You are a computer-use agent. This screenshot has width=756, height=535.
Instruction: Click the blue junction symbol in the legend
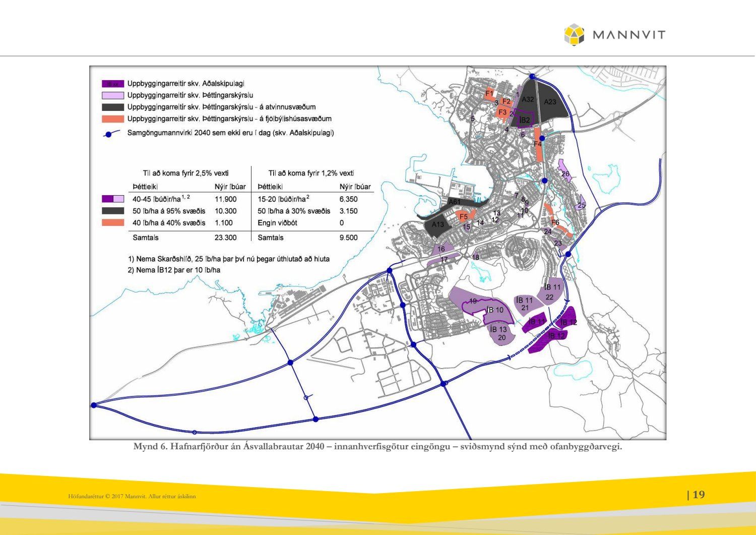(x=107, y=134)
